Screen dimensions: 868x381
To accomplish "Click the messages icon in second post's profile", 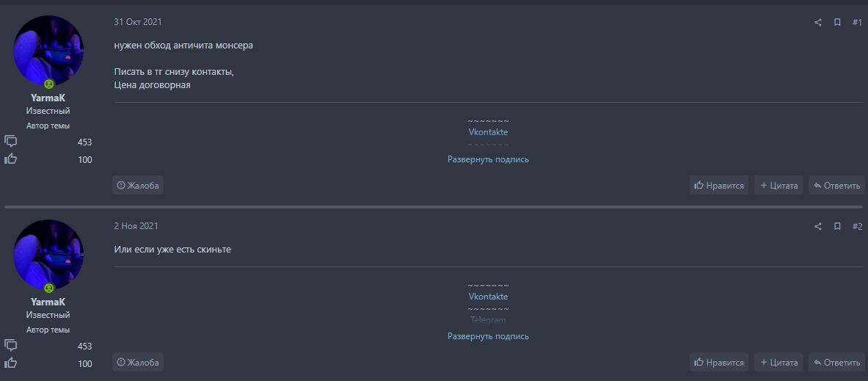I will [11, 346].
